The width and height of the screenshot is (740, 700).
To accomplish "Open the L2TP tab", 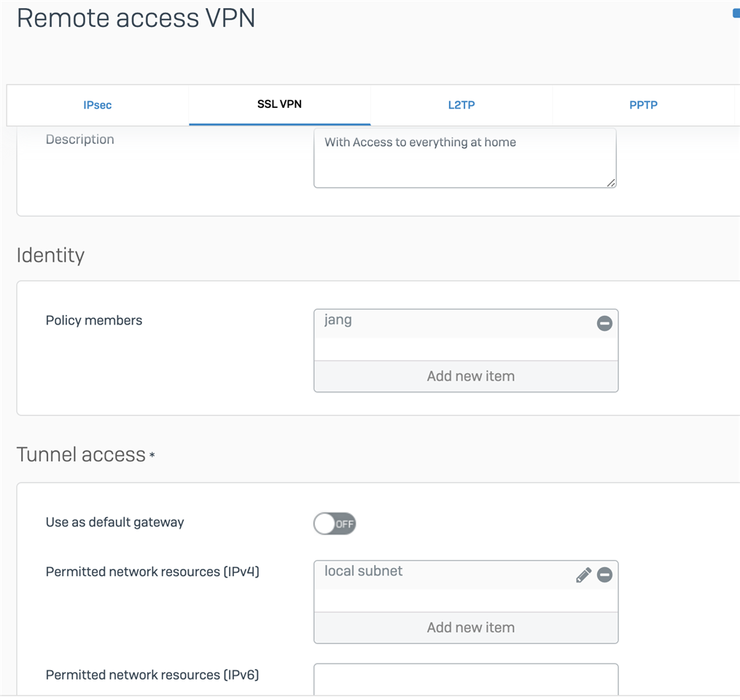I will pos(461,105).
